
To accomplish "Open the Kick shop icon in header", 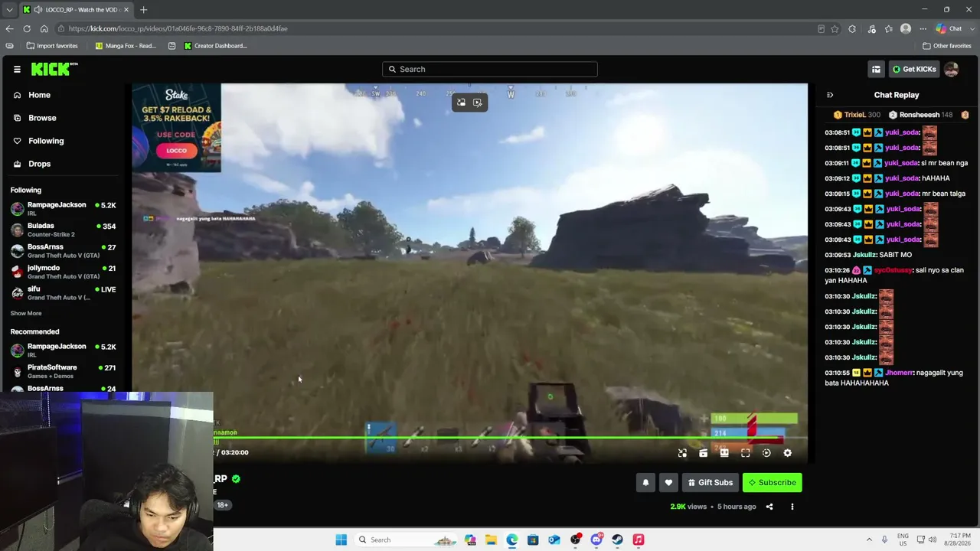I will (x=876, y=69).
